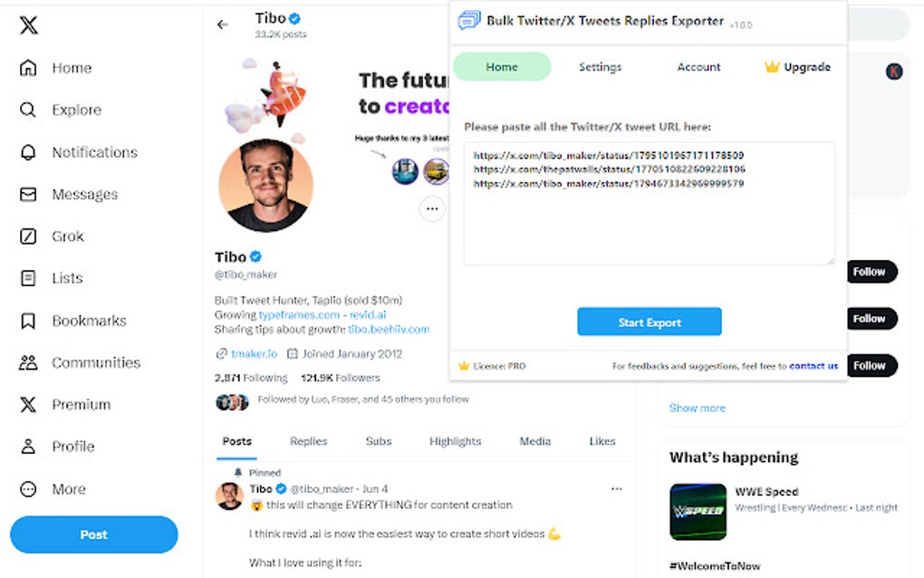Screen dimensions: 924x578
Task: Open Messages envelope in sidebar
Action: tap(28, 194)
